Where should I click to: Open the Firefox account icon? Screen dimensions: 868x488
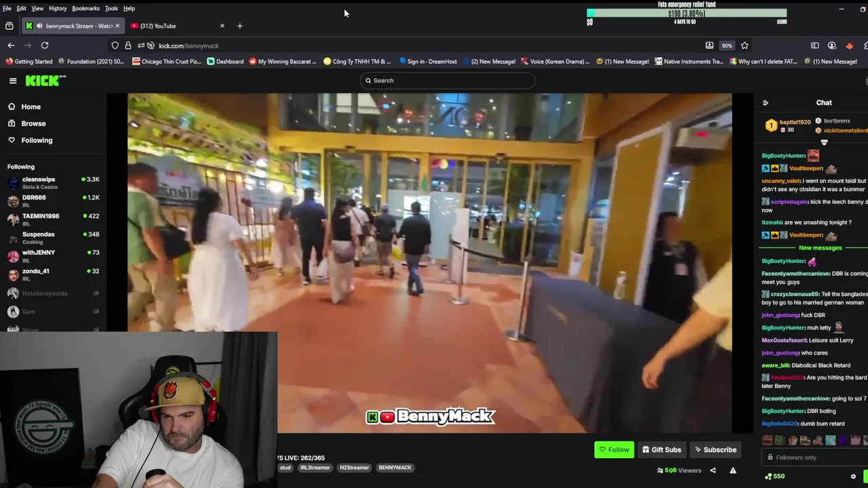tap(832, 45)
